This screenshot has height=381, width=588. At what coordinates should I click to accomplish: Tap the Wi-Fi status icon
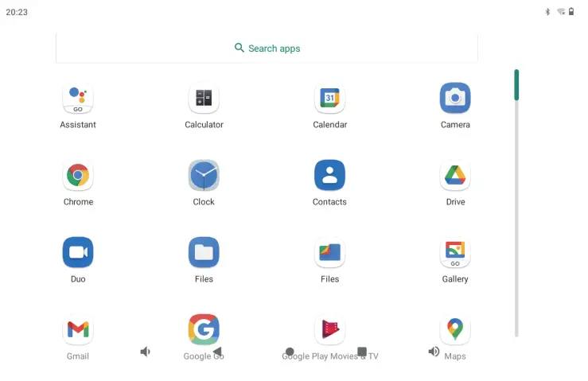point(561,12)
